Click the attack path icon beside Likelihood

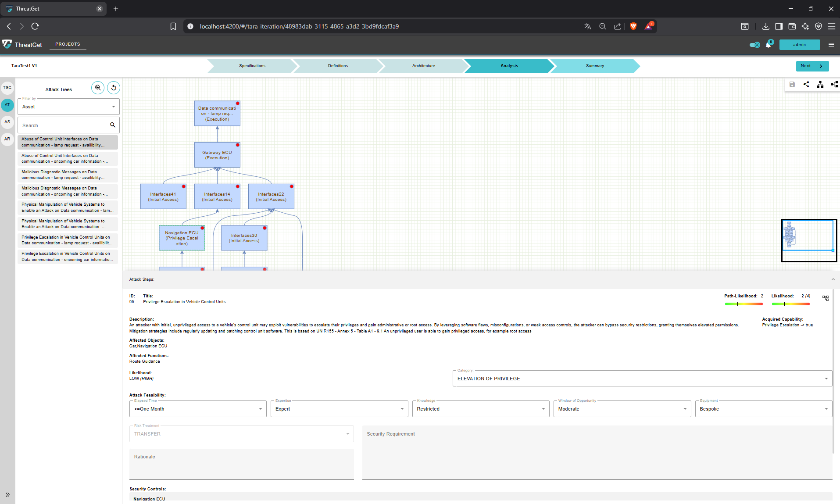pyautogui.click(x=826, y=298)
